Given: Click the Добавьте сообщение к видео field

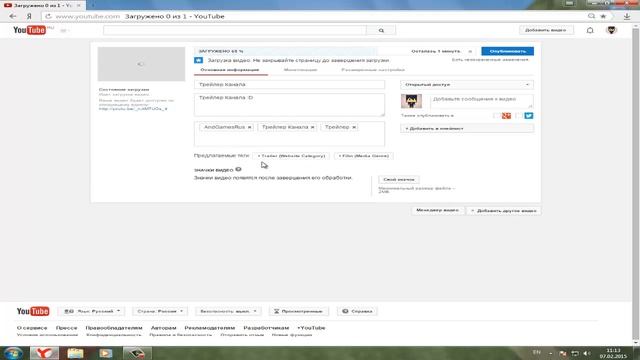Looking at the screenshot, I should (x=482, y=101).
